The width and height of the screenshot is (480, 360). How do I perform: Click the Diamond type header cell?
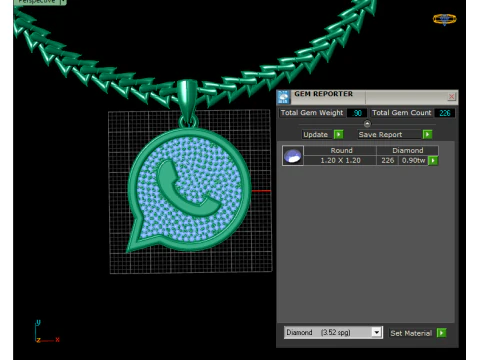pyautogui.click(x=407, y=150)
